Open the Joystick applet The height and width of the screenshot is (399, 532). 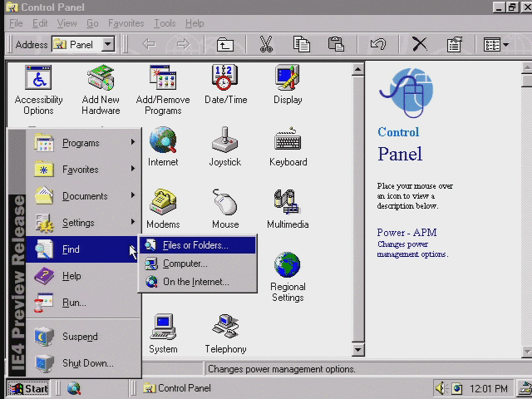click(x=225, y=146)
